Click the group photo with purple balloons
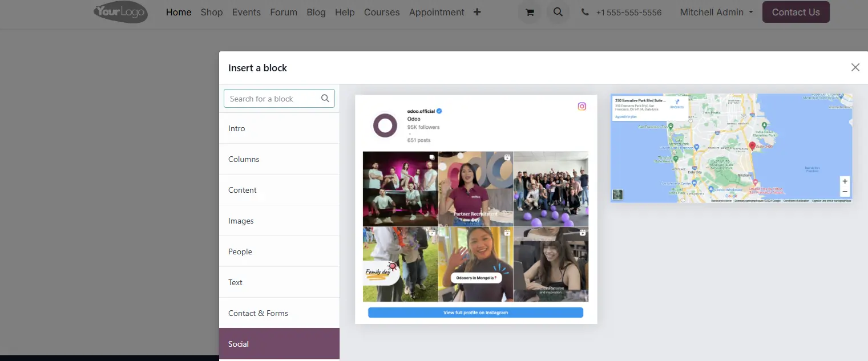The height and width of the screenshot is (361, 868). 551,189
